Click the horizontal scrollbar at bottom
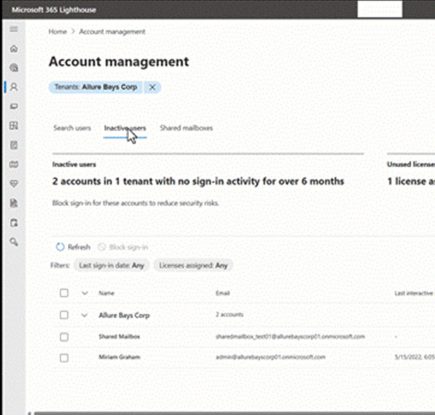The image size is (435, 415). 235,413
